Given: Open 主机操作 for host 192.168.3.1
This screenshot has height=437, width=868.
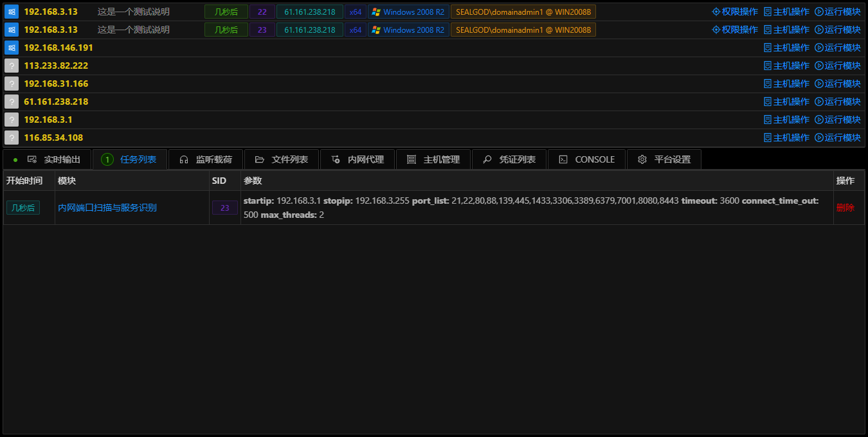Looking at the screenshot, I should coord(786,120).
